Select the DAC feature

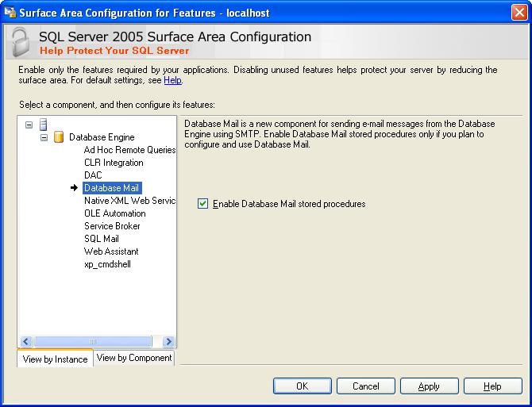click(93, 175)
